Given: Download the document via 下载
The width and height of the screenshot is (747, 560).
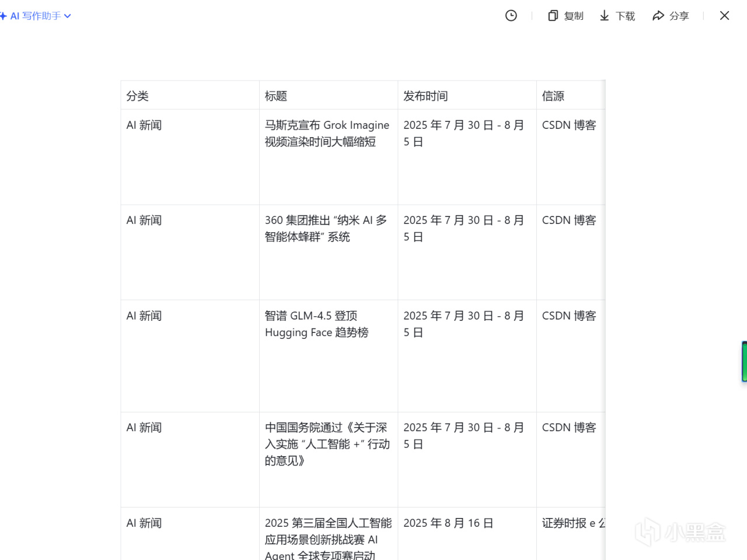Looking at the screenshot, I should (617, 16).
